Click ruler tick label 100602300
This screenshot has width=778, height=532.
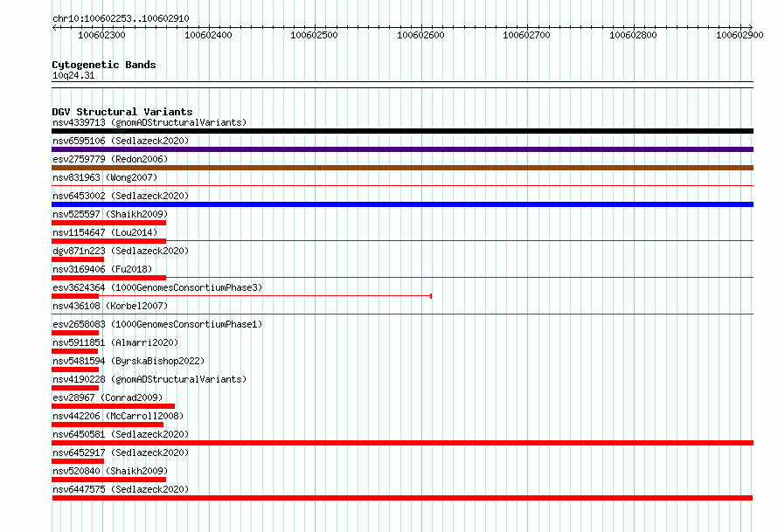(x=101, y=35)
